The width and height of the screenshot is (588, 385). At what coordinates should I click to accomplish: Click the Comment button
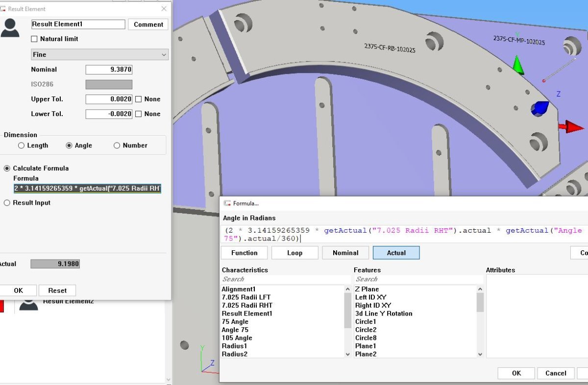(x=148, y=24)
